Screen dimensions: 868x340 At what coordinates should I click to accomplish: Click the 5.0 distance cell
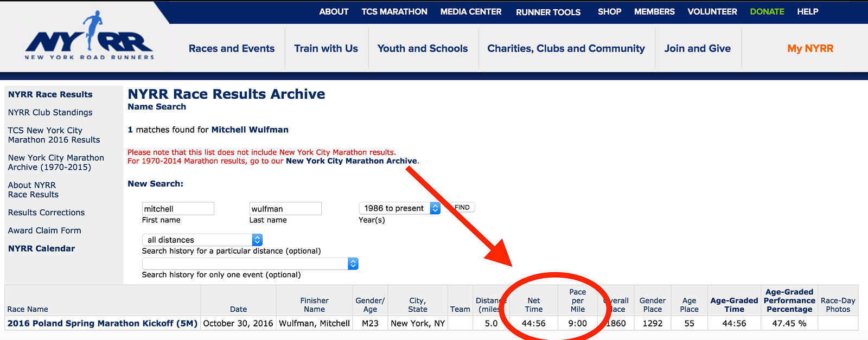pos(492,323)
